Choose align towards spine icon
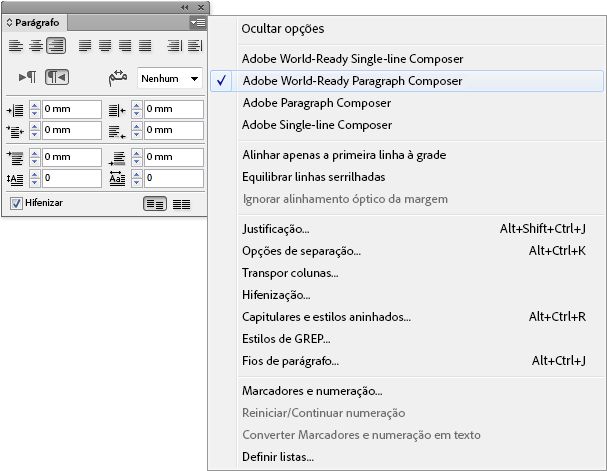This screenshot has width=607, height=471. click(x=175, y=46)
